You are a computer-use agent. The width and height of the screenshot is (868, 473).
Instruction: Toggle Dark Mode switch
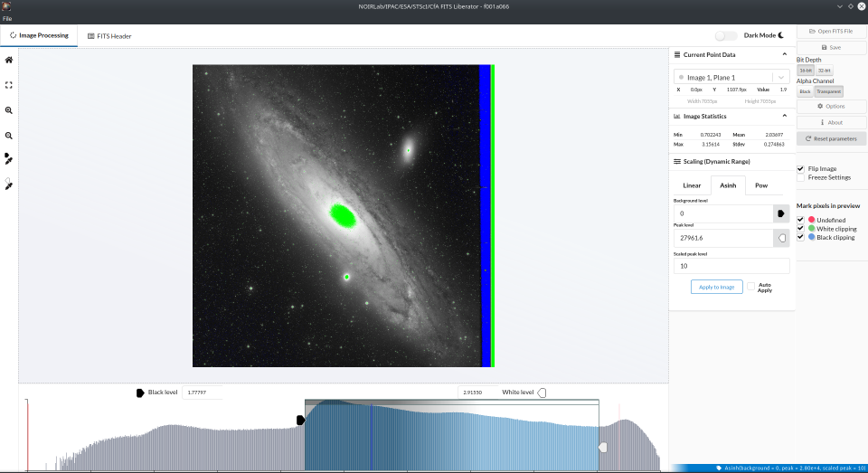[x=726, y=35]
